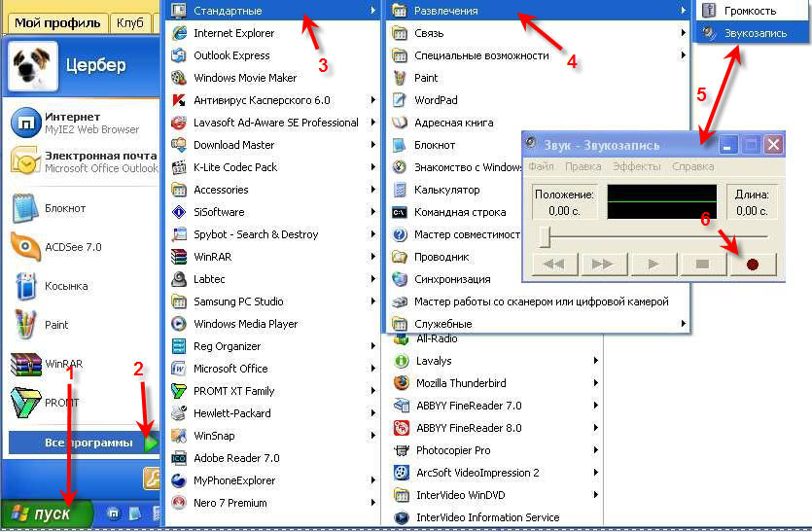Screen dimensions: 812x532
Task: Click the Lavasoft Ad-Aware icon
Action: click(179, 123)
